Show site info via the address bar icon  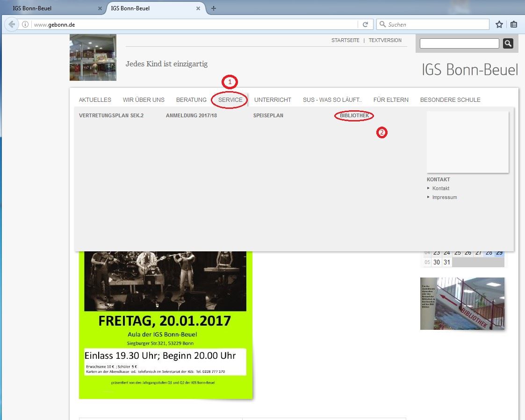(25, 25)
